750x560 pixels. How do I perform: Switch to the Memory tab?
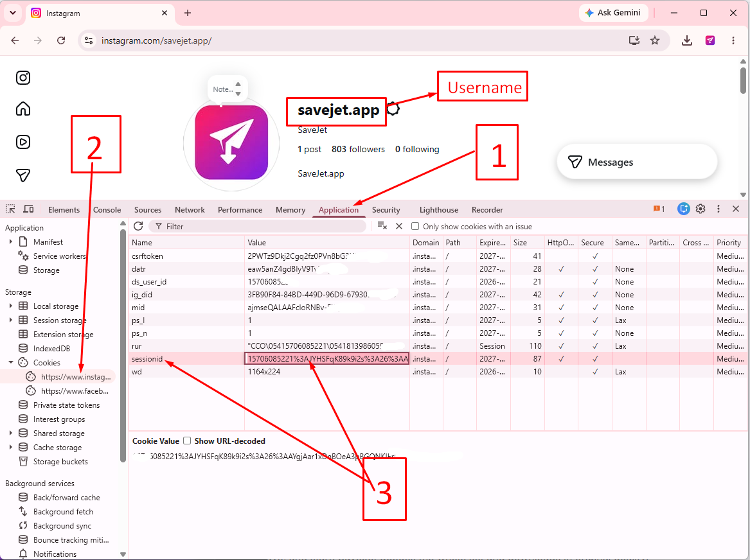coord(290,210)
